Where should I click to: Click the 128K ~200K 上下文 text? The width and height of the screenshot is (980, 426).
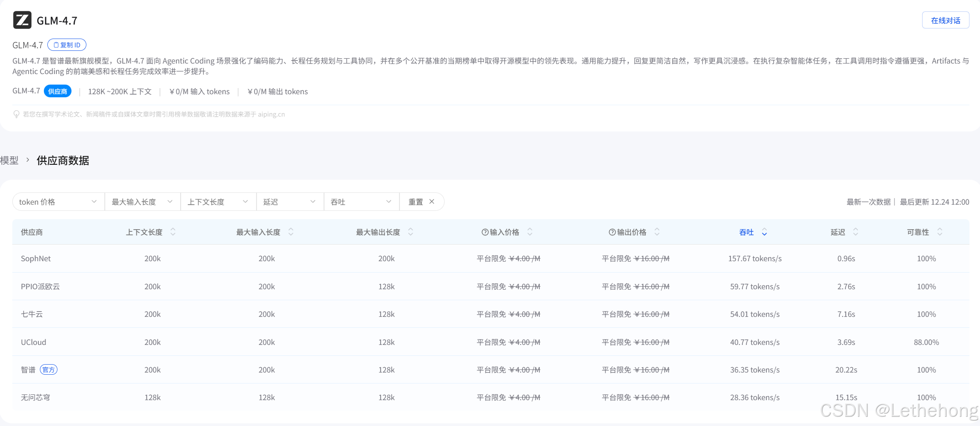[x=120, y=92]
